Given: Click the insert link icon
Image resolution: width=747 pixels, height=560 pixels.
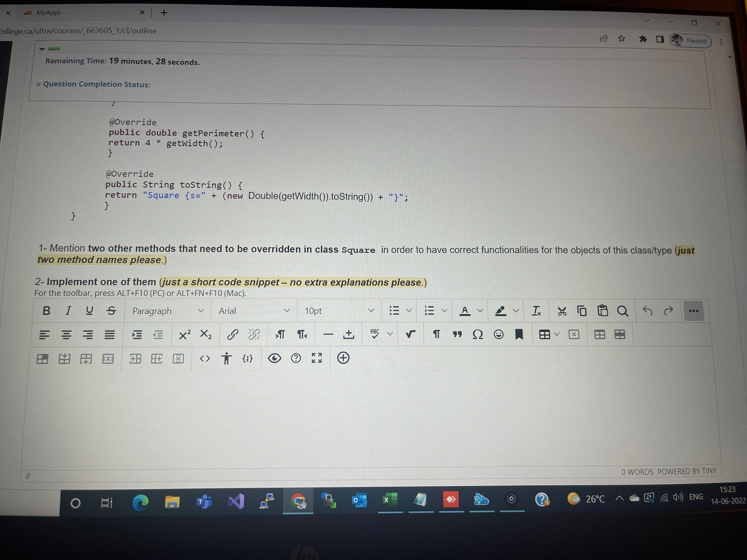Looking at the screenshot, I should (233, 334).
